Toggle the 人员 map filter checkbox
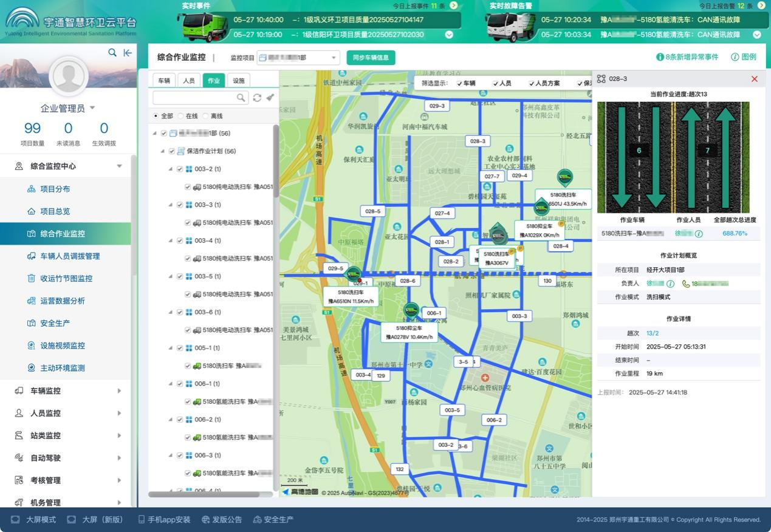 (496, 83)
